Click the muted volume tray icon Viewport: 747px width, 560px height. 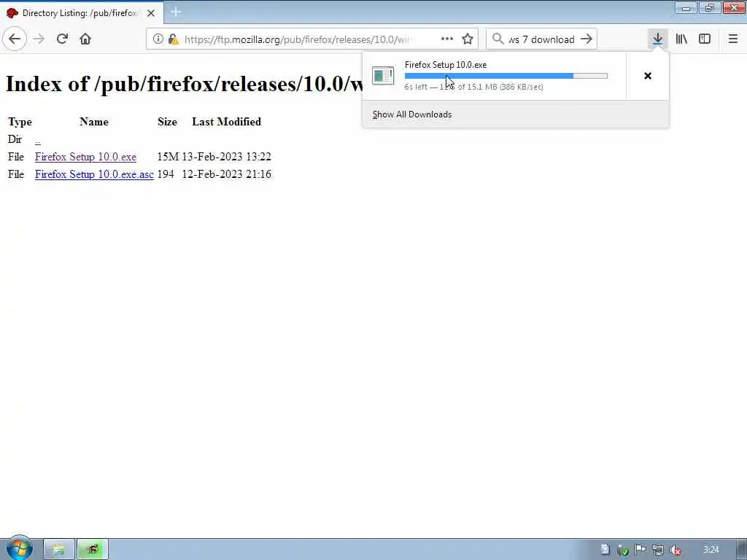click(x=675, y=550)
